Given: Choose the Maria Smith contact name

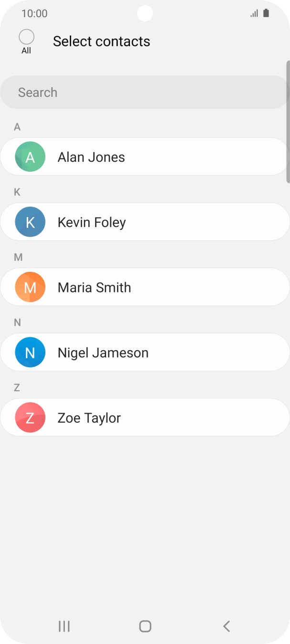Looking at the screenshot, I should (x=94, y=288).
